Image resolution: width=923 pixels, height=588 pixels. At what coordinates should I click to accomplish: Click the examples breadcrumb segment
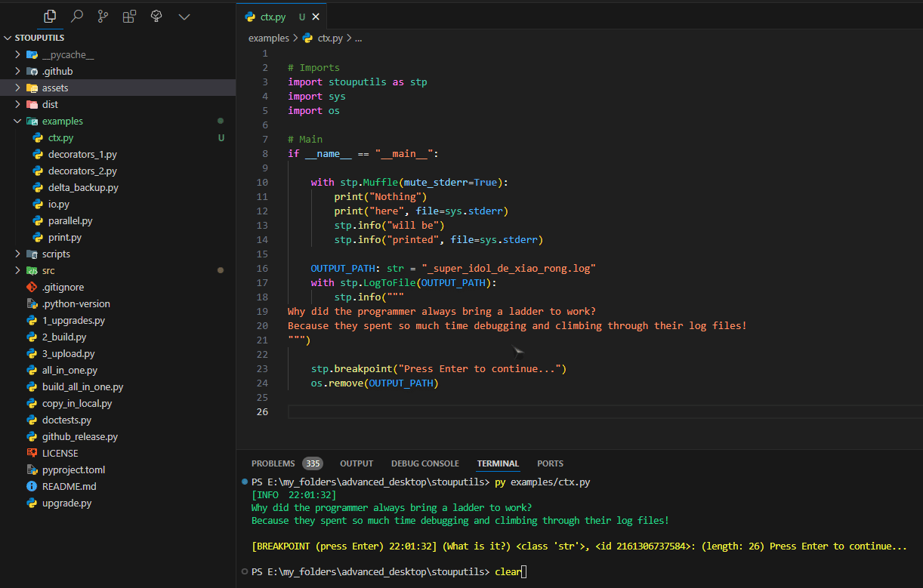point(268,38)
